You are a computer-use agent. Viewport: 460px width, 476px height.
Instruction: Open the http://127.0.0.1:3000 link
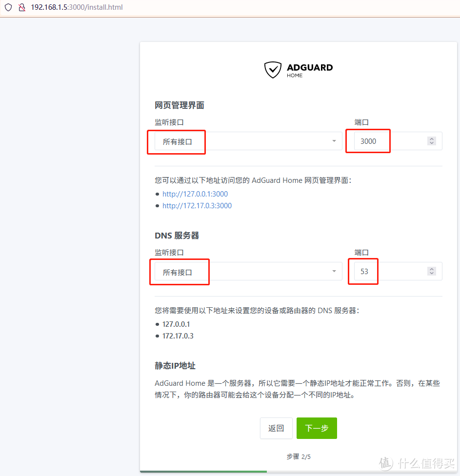(195, 194)
